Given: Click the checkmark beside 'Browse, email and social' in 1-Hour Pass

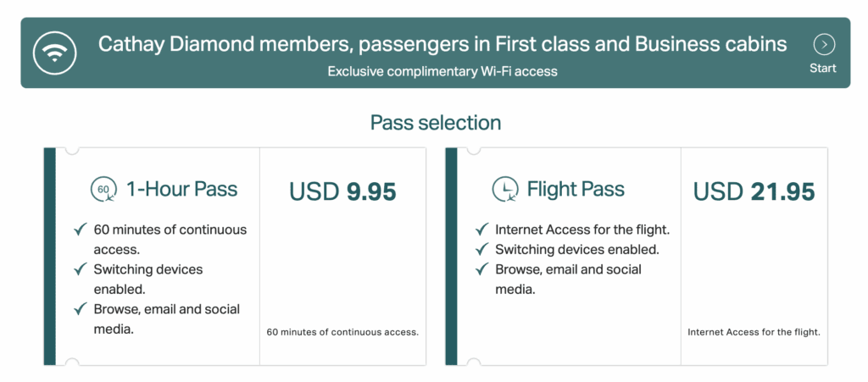Looking at the screenshot, I should pos(81,308).
